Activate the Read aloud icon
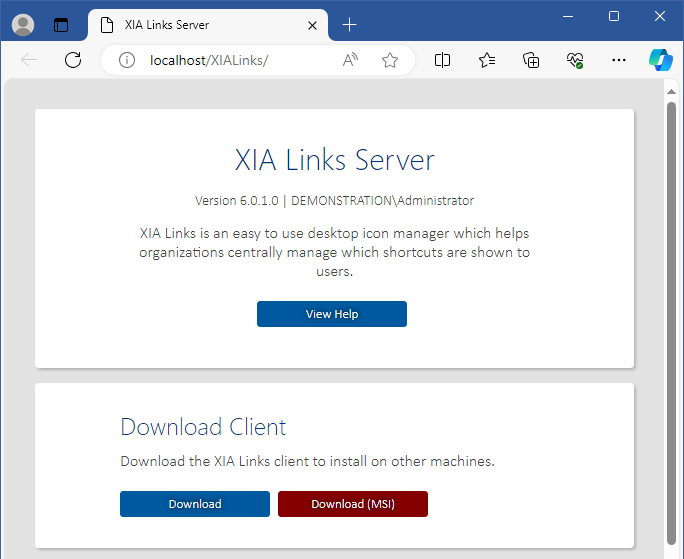Screen dimensions: 684x559 tap(350, 60)
